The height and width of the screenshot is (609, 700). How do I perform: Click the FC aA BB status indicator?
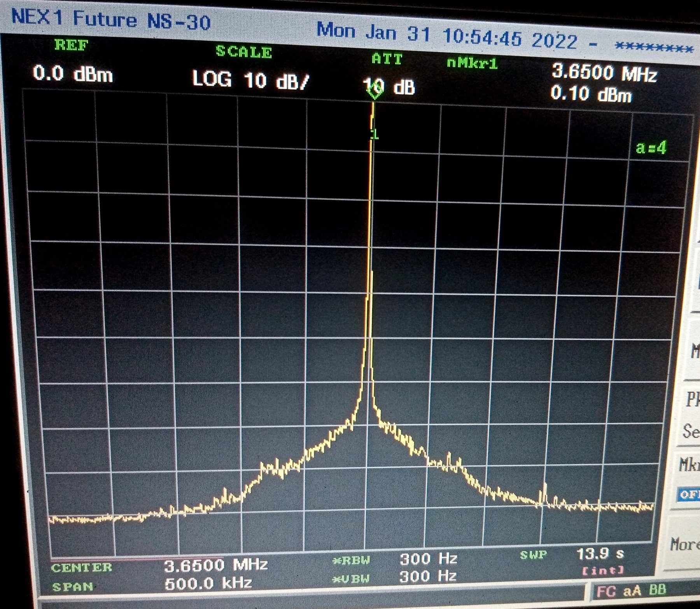click(630, 591)
